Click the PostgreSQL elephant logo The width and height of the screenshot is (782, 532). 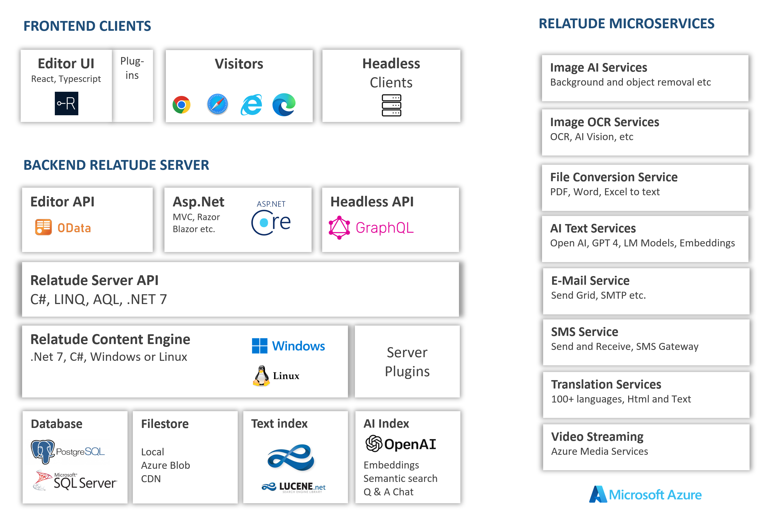43,451
